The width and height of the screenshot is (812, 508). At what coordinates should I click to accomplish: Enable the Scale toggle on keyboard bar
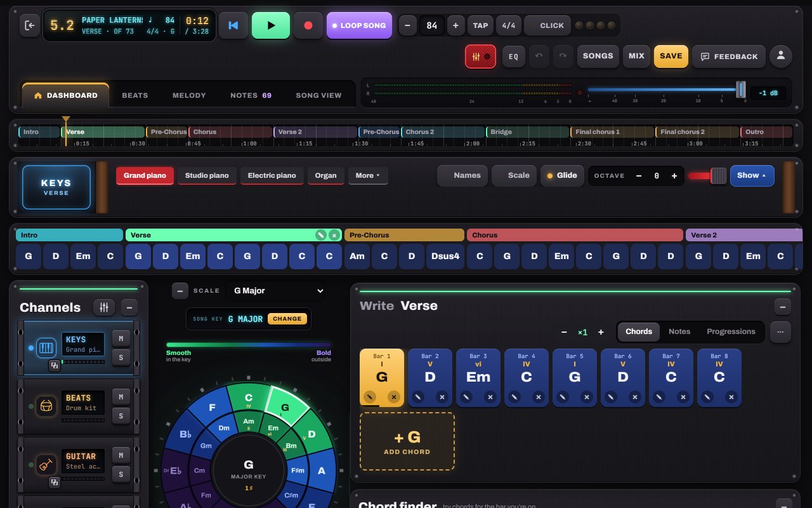coord(513,175)
